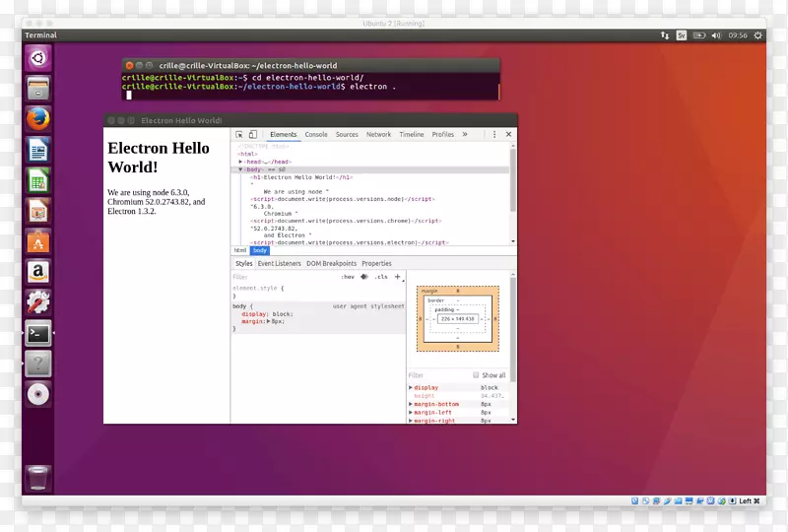Viewport: 788px width, 532px height.
Task: Close the DevTools panel
Action: pyautogui.click(x=508, y=134)
